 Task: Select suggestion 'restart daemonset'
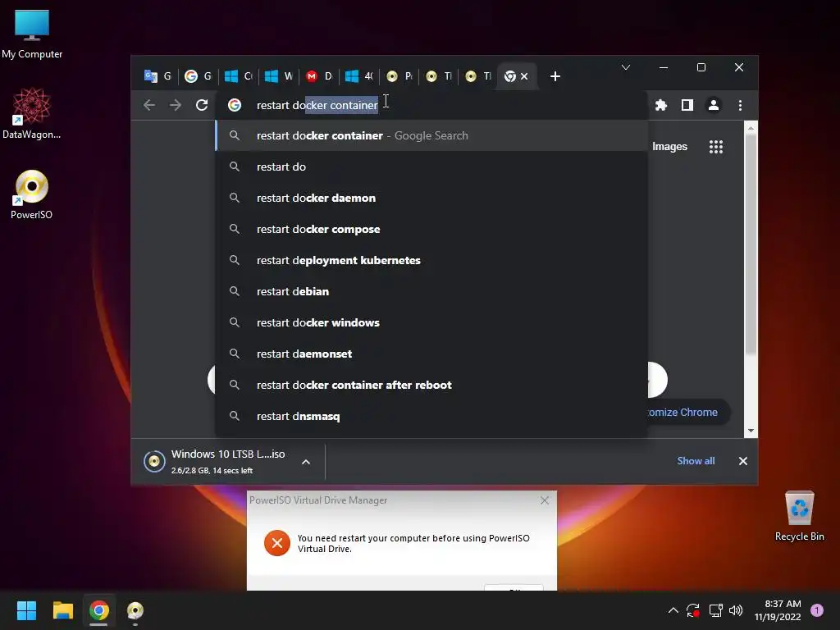pyautogui.click(x=431, y=354)
